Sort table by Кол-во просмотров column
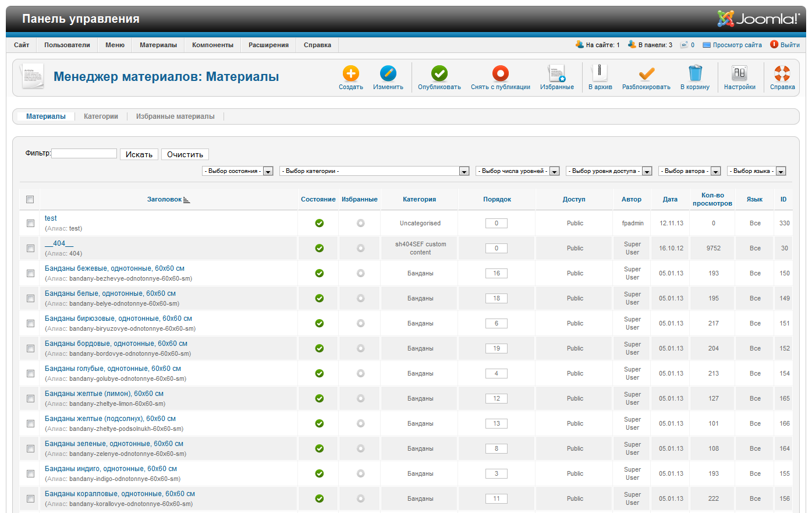The width and height of the screenshot is (812, 513). coord(712,199)
